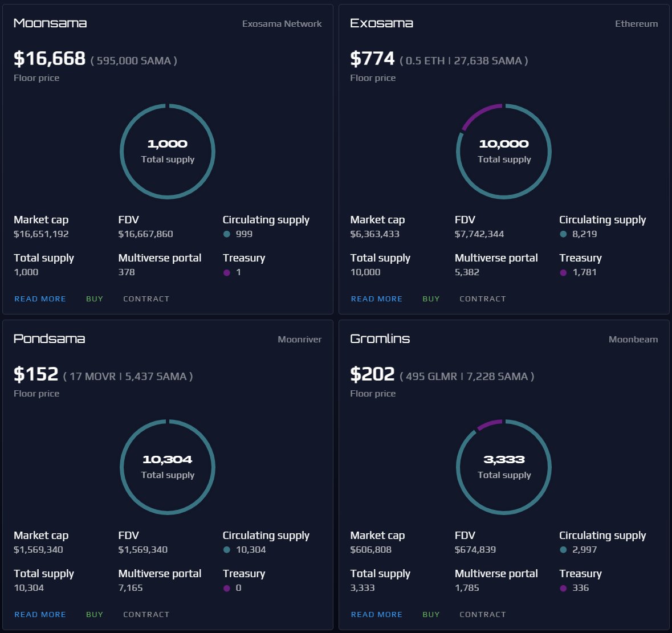Click BUY on the Exosama card
This screenshot has height=633, width=672.
431,299
